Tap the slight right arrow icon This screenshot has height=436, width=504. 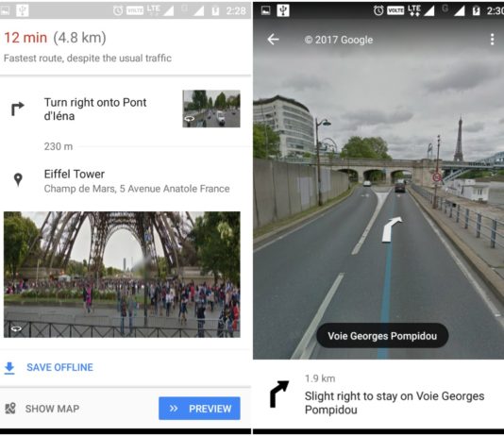pyautogui.click(x=278, y=394)
